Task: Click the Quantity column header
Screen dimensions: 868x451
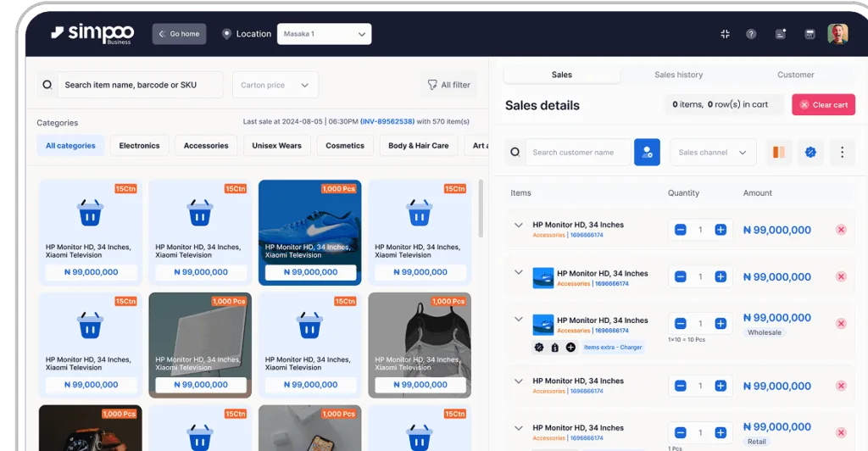Action: point(683,193)
